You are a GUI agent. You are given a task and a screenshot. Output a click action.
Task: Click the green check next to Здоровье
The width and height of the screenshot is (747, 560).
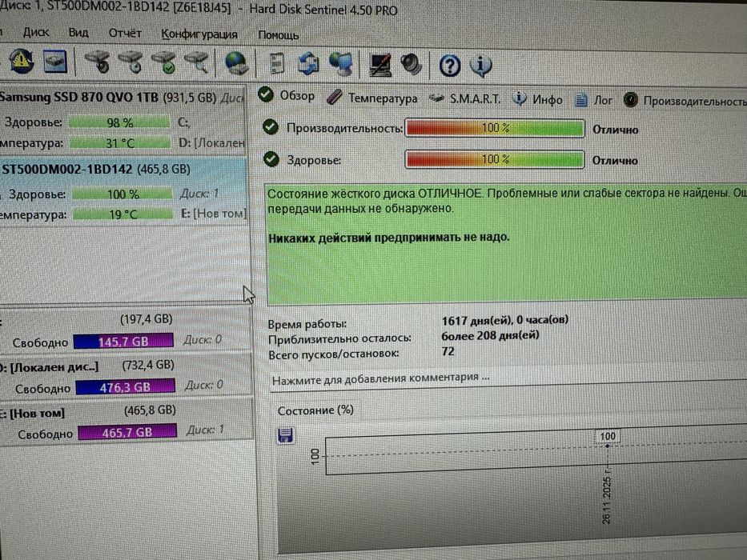(x=271, y=159)
